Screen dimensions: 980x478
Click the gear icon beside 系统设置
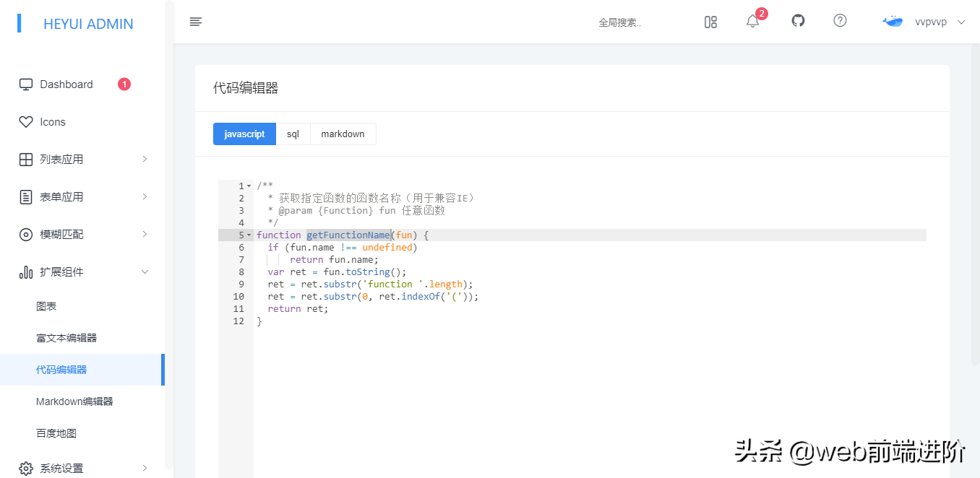click(x=26, y=469)
